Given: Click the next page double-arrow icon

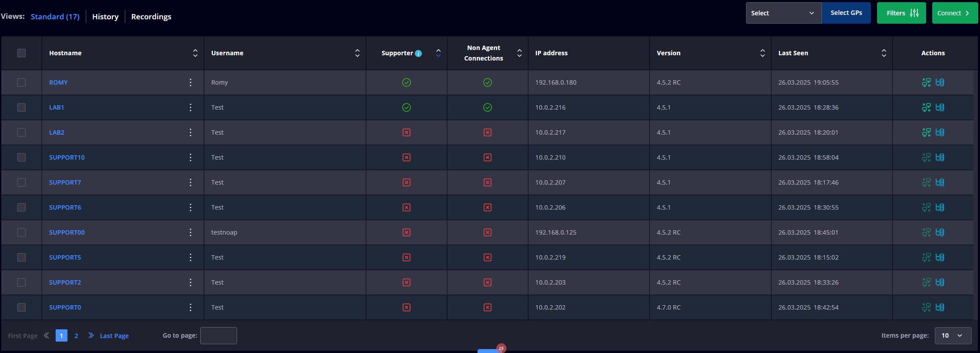Looking at the screenshot, I should [x=91, y=335].
